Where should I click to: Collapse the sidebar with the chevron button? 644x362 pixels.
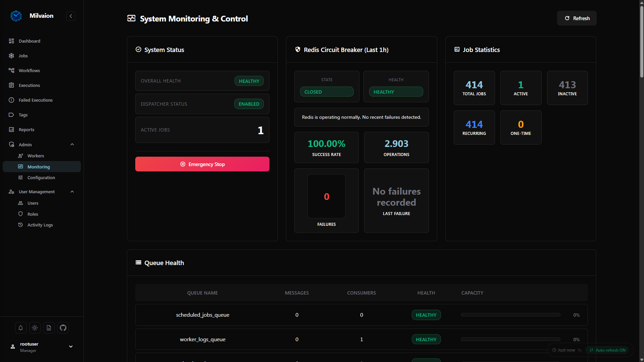(x=71, y=16)
